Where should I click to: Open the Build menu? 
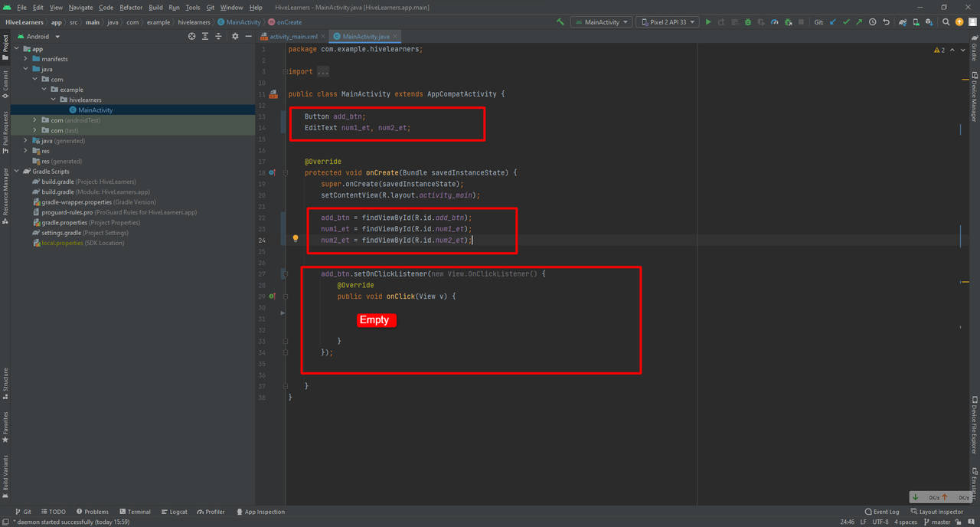point(155,8)
